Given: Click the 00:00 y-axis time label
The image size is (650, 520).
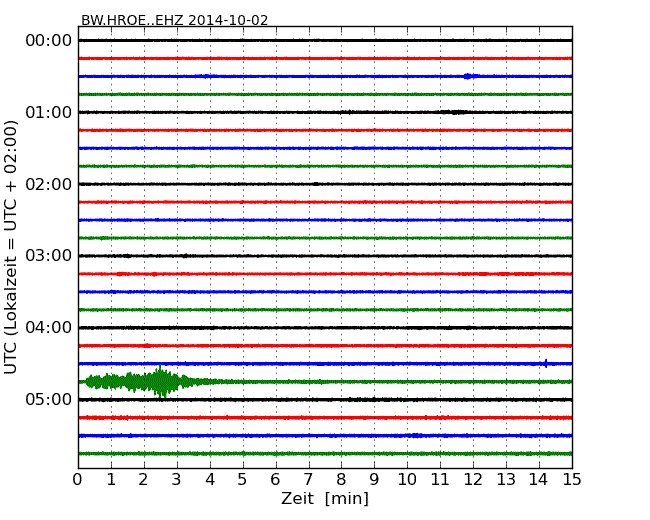Looking at the screenshot, I should click(49, 41).
